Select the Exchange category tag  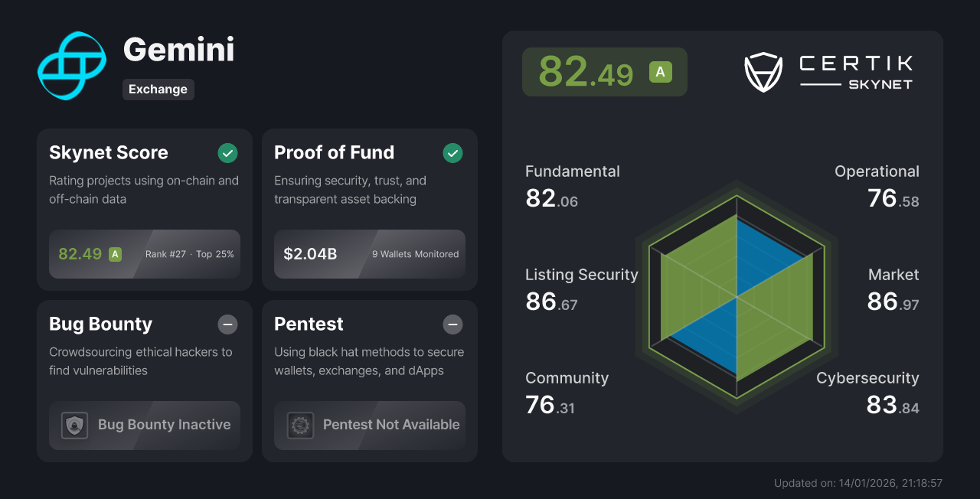point(158,90)
